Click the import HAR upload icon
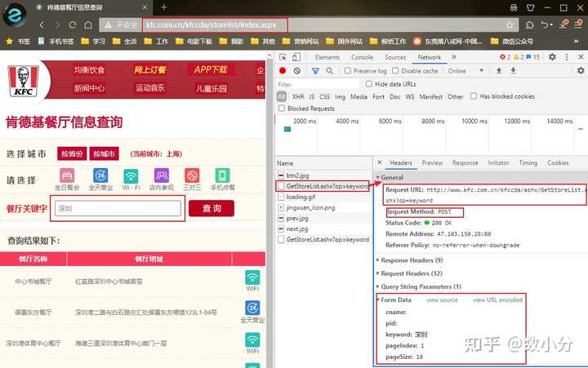This screenshot has height=368, width=588. coord(499,70)
